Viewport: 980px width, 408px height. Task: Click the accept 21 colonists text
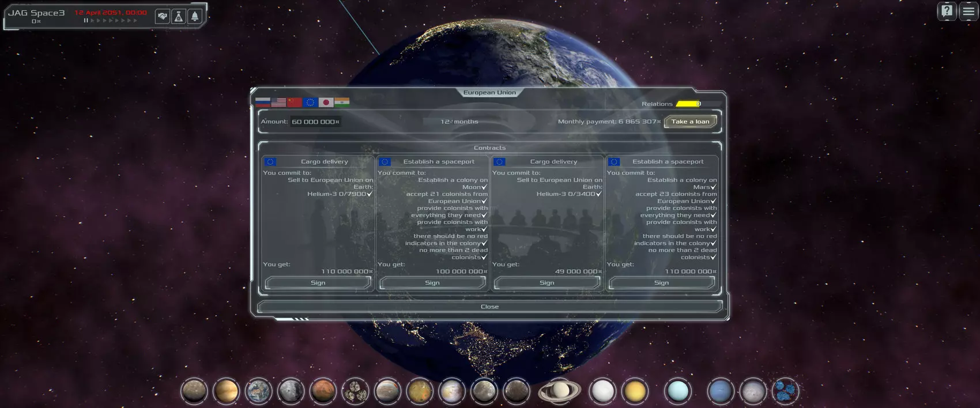tap(447, 198)
